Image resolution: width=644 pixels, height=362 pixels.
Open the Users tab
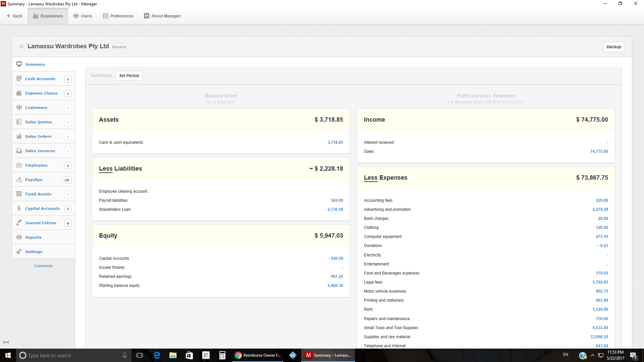pyautogui.click(x=83, y=16)
